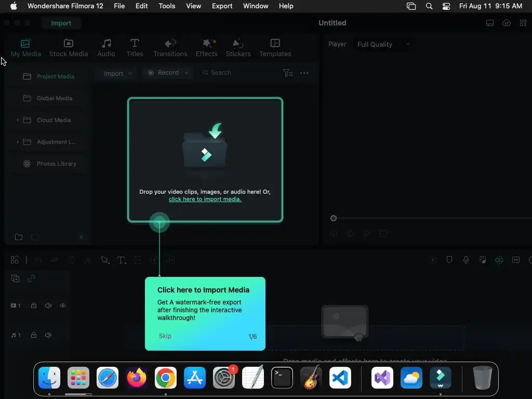Open the File menu

click(119, 6)
